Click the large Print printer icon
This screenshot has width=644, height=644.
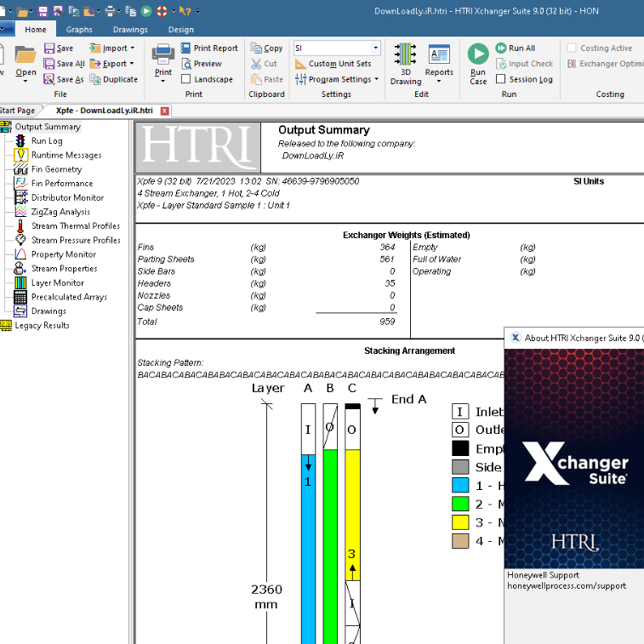163,54
